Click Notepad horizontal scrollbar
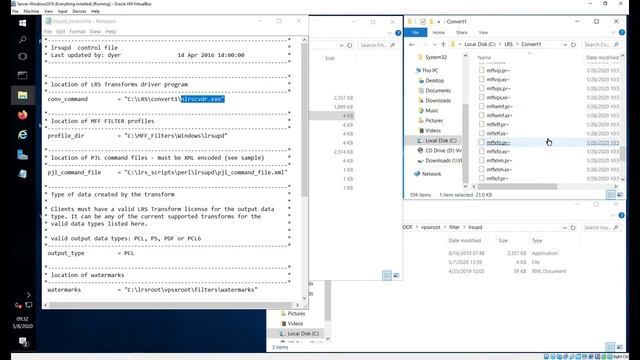Screen dimensions: 640x360 tap(171, 305)
